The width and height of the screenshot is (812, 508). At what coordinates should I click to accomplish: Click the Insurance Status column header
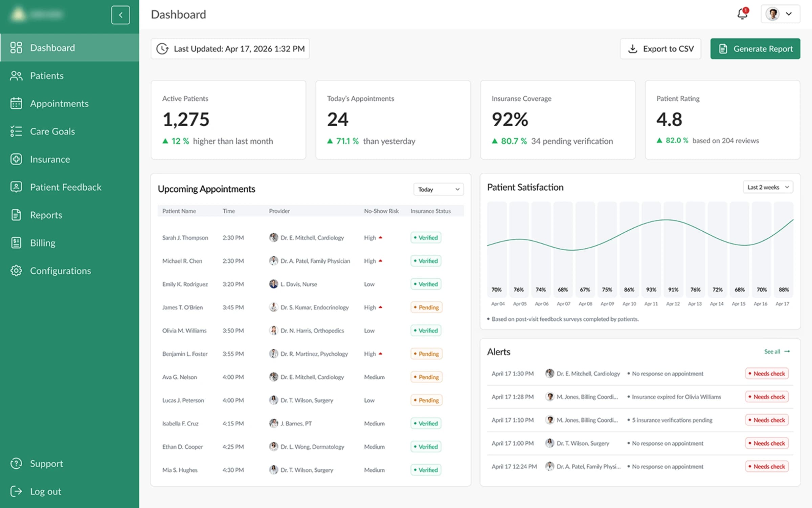430,211
